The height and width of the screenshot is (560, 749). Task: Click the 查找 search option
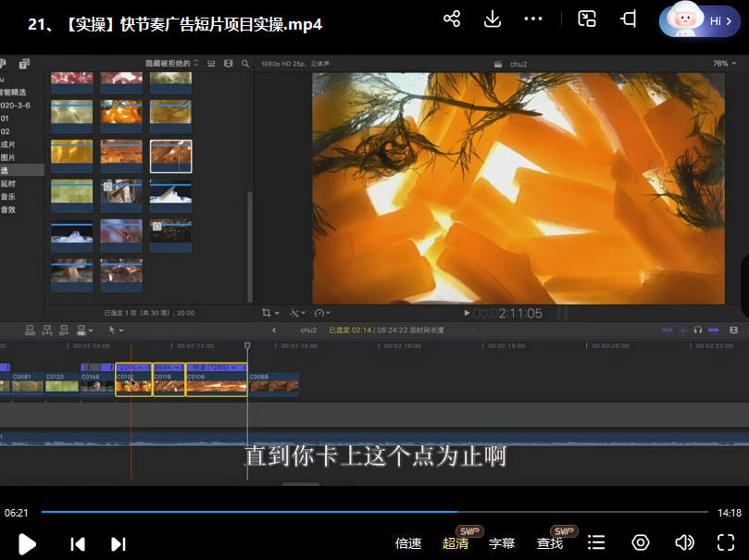(550, 543)
